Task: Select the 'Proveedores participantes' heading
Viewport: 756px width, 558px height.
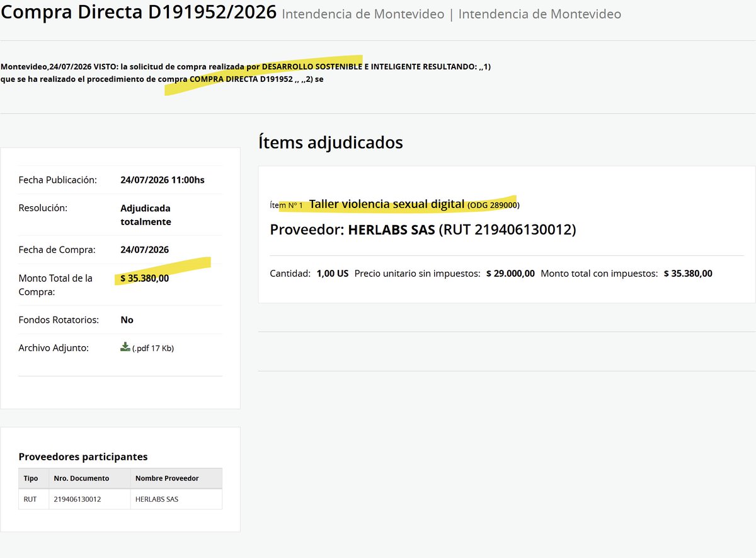Action: pos(83,456)
